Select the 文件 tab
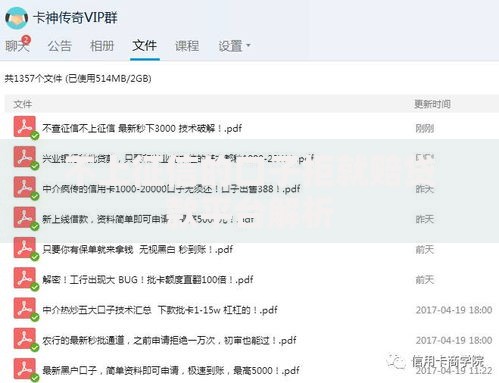Image resolution: width=499 pixels, height=383 pixels. [144, 45]
